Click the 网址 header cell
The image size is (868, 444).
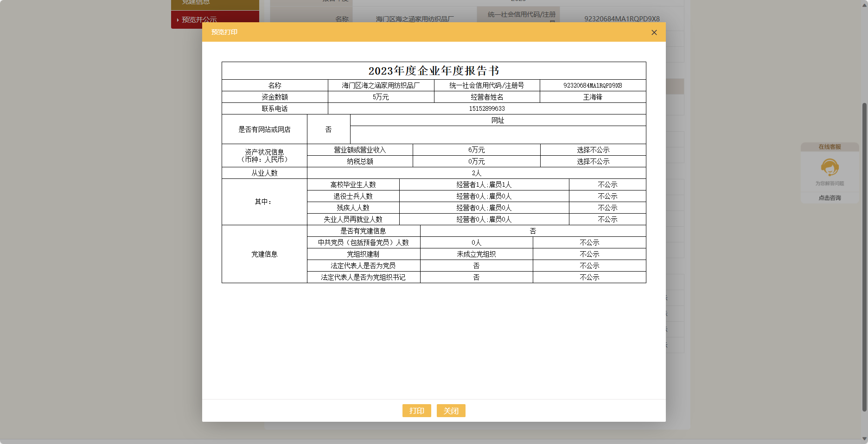point(498,120)
